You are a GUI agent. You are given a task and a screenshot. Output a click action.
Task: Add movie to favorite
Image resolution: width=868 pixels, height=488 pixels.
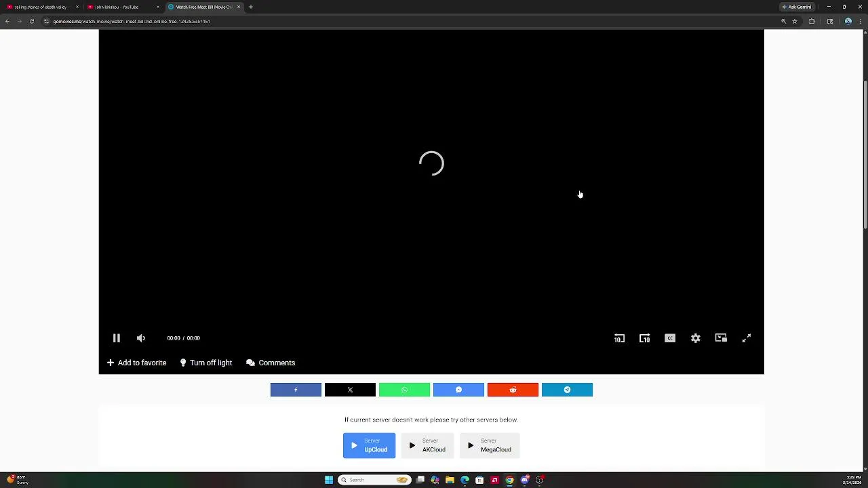coord(136,363)
